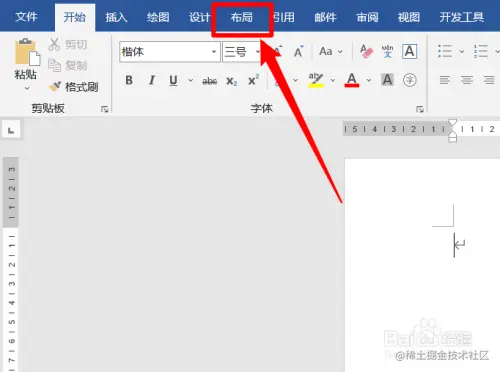This screenshot has width=500, height=372.
Task: Align paragraph text right
Action: click(489, 80)
